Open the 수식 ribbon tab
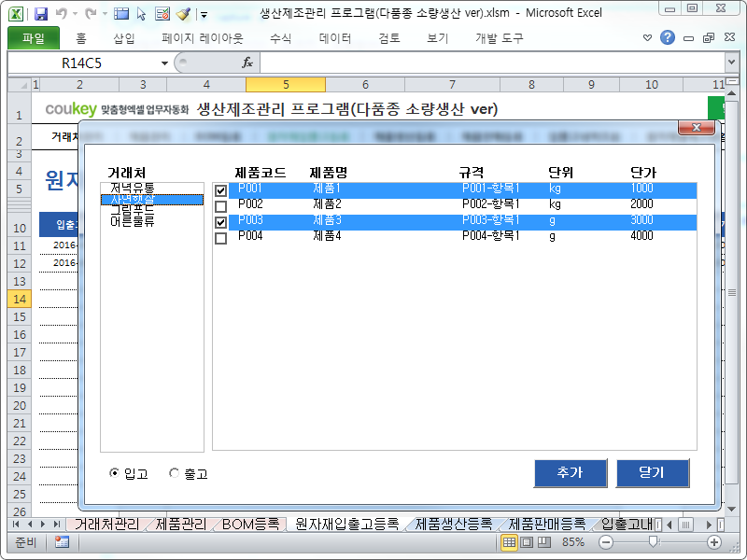The width and height of the screenshot is (747, 560). [x=281, y=38]
